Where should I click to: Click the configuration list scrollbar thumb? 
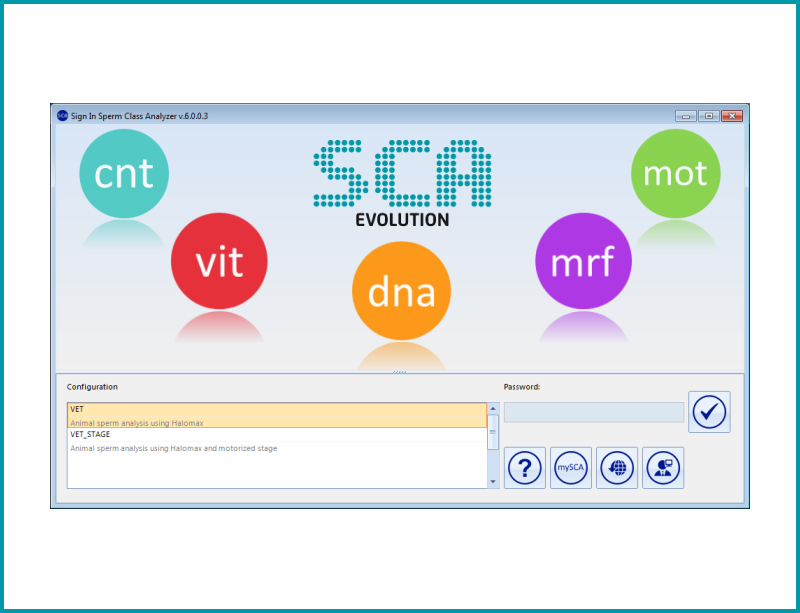493,432
